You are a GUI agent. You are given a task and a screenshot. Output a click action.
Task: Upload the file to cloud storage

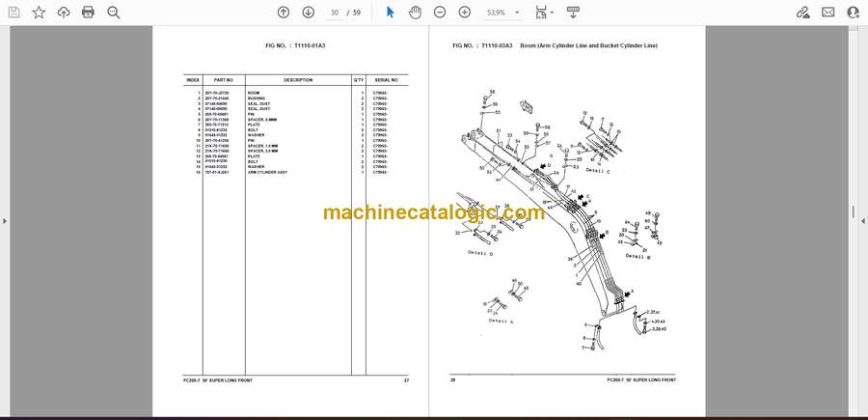coord(64,13)
